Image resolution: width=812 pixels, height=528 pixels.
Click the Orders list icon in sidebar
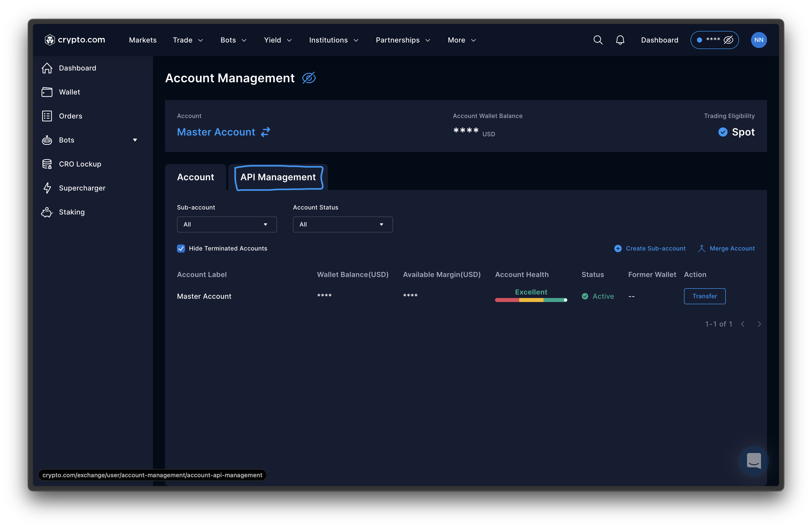pos(47,116)
